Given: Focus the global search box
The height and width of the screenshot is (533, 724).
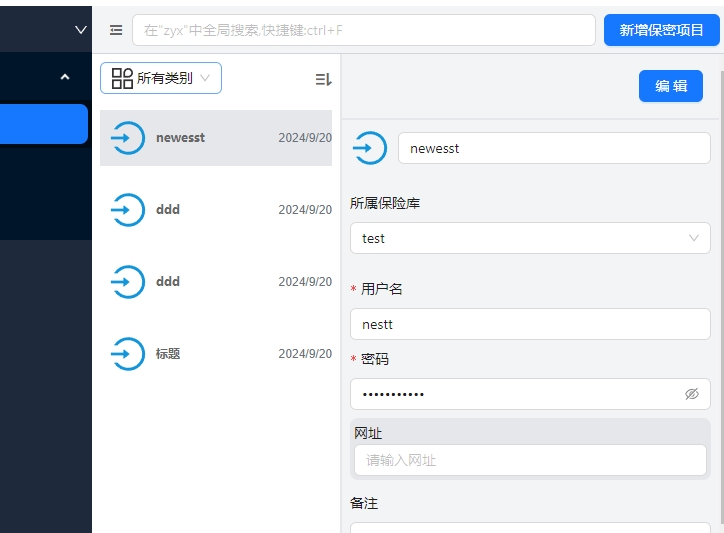Looking at the screenshot, I should [363, 30].
